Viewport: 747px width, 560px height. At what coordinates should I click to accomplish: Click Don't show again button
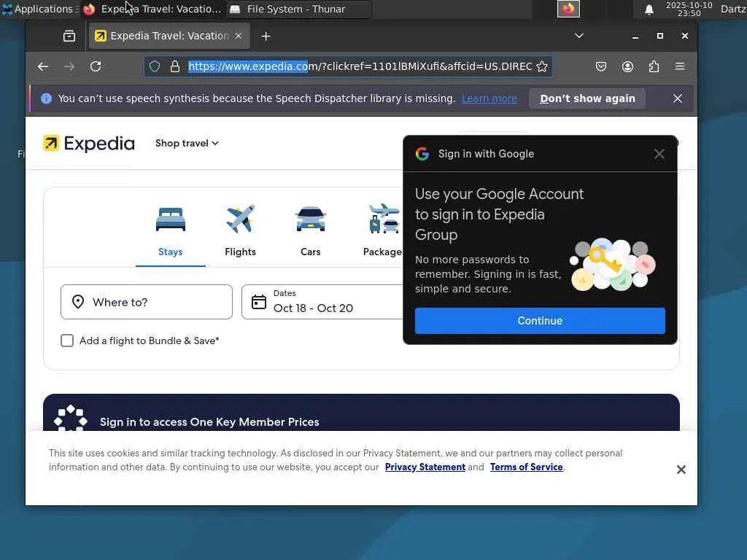[x=587, y=98]
